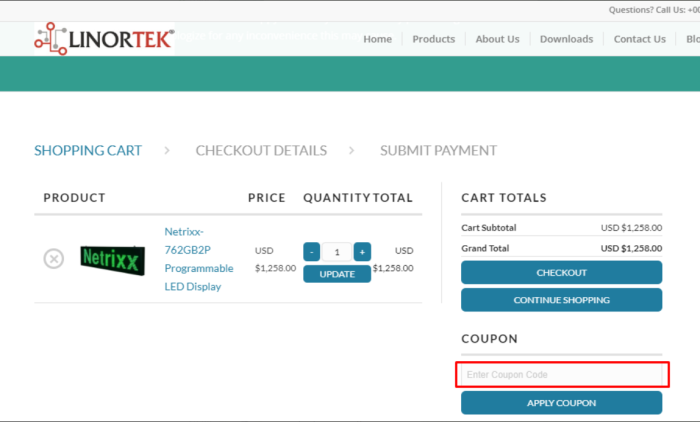
Task: Focus the Enter Coupon Code field
Action: [x=562, y=375]
